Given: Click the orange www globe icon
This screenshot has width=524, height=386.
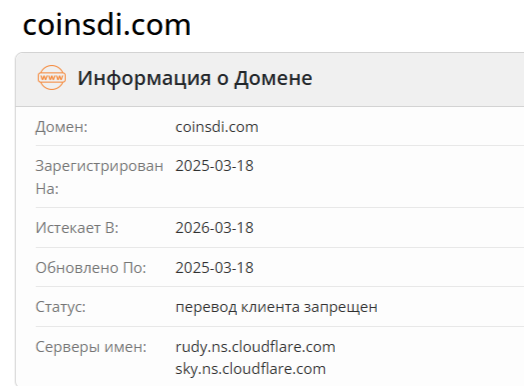Looking at the screenshot, I should point(51,78).
